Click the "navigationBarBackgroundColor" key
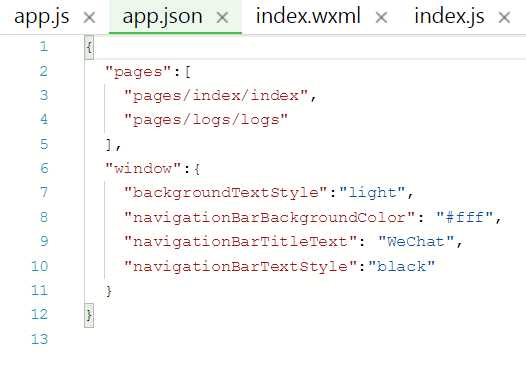 [x=269, y=217]
